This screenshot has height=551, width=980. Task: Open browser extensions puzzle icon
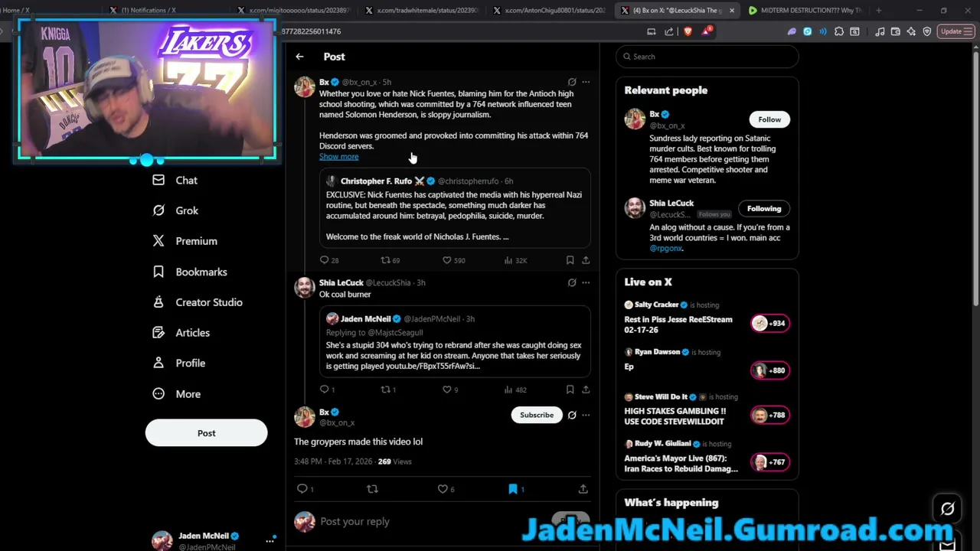(839, 31)
